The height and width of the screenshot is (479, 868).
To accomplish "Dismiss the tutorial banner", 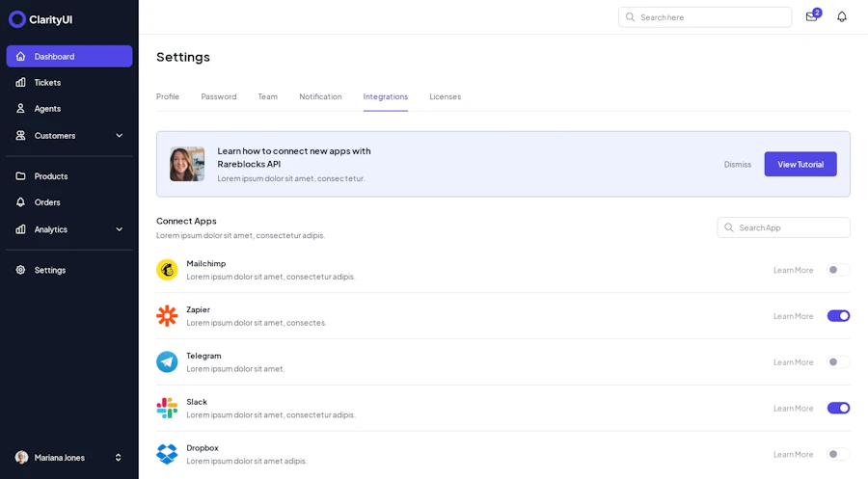I will [738, 164].
